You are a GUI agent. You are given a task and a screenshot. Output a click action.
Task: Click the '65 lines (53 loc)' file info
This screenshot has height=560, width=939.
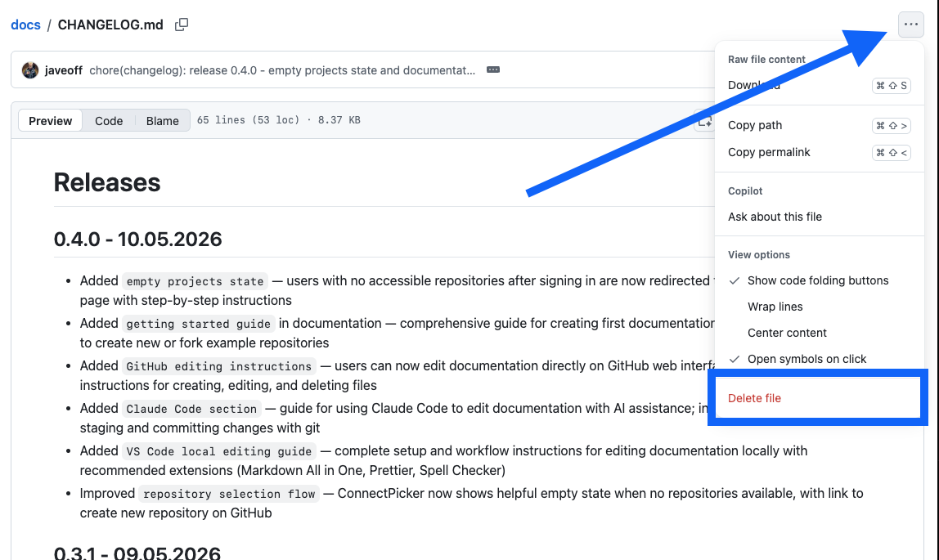pos(248,120)
